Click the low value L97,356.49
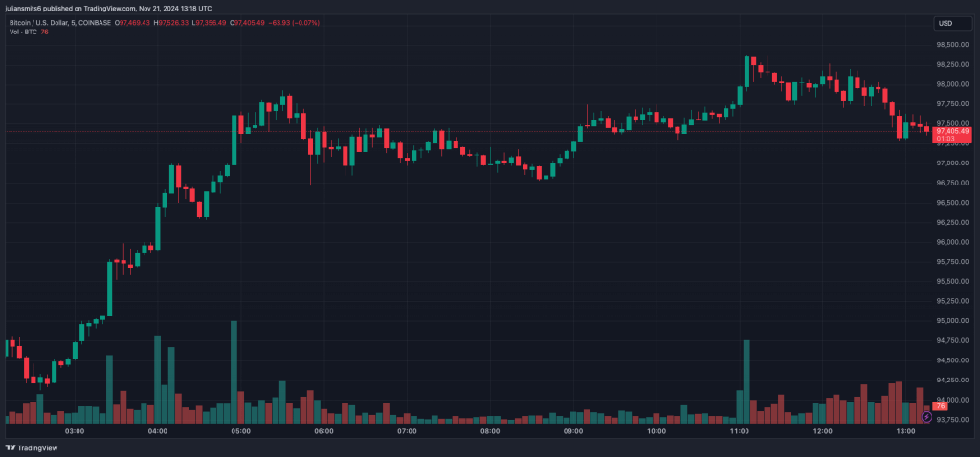 pos(210,23)
